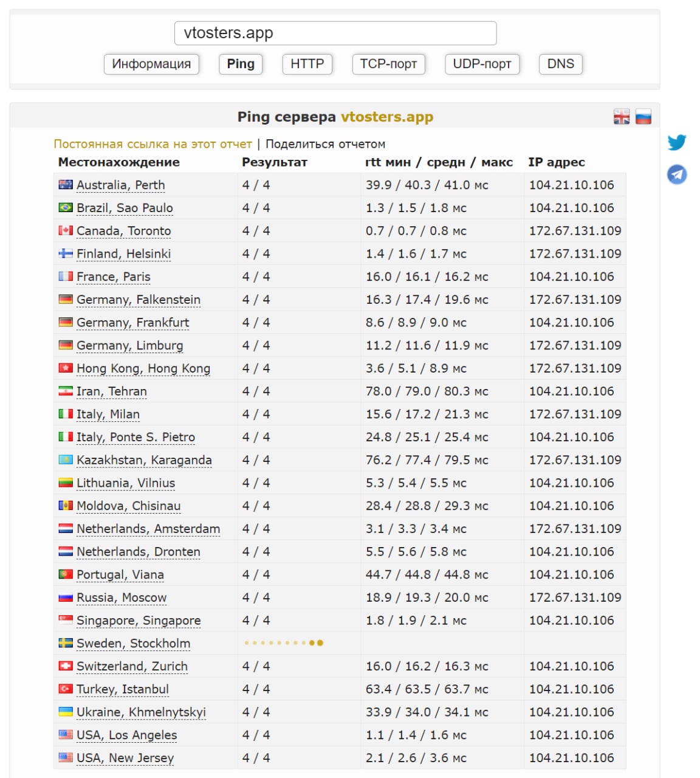Click the rtt мин / средн / макс header

point(439,162)
